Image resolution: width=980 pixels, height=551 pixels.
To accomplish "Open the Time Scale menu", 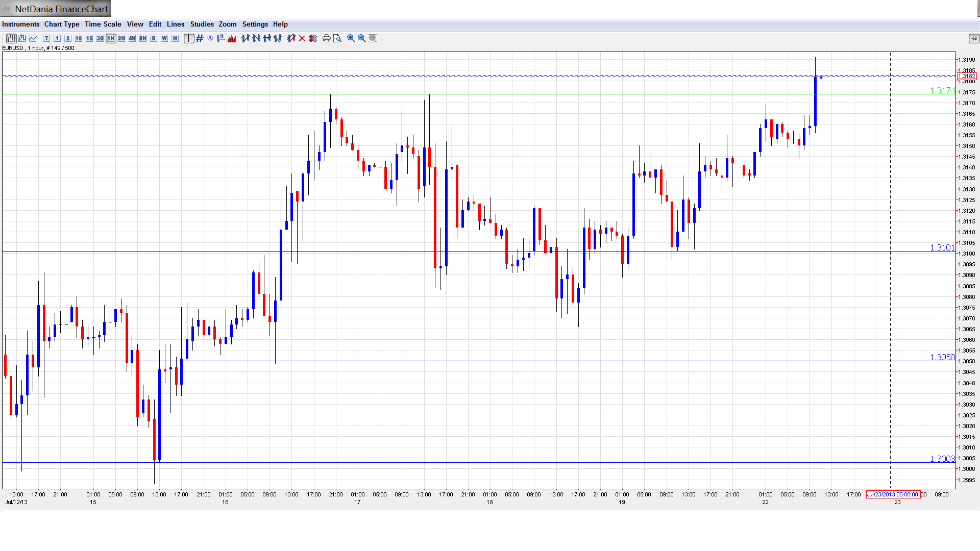I will coord(103,24).
